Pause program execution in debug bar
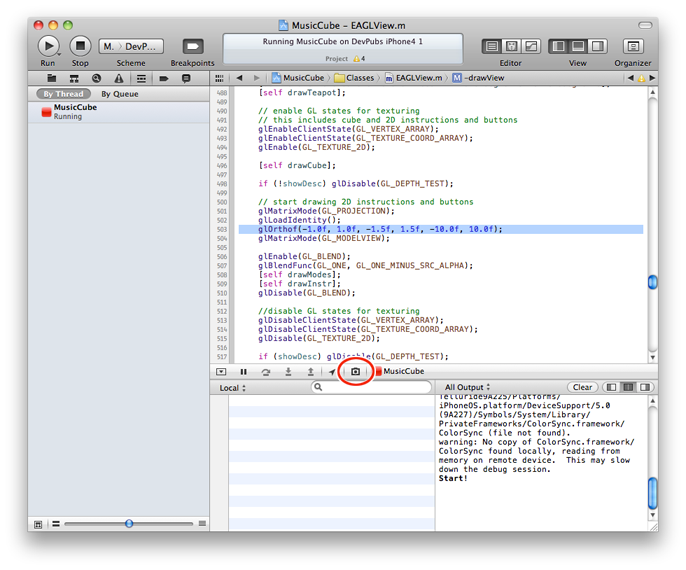The height and width of the screenshot is (570, 686). [243, 371]
